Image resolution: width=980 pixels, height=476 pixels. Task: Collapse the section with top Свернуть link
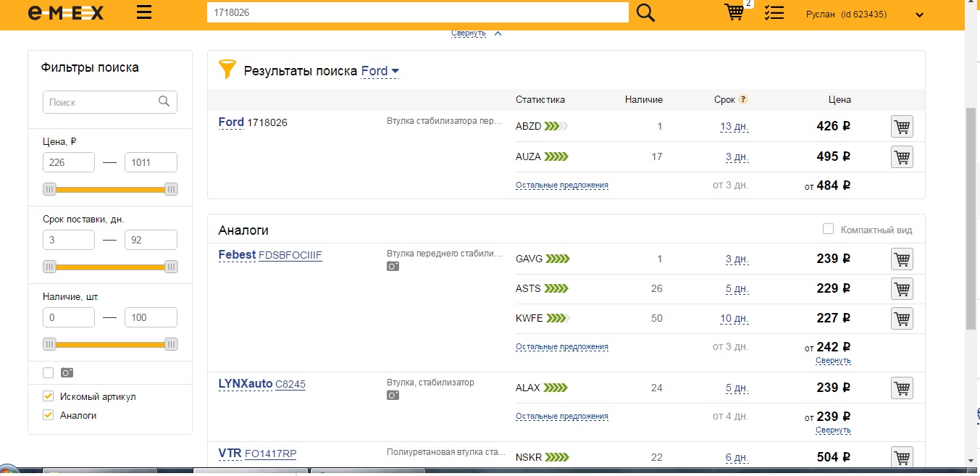point(469,33)
